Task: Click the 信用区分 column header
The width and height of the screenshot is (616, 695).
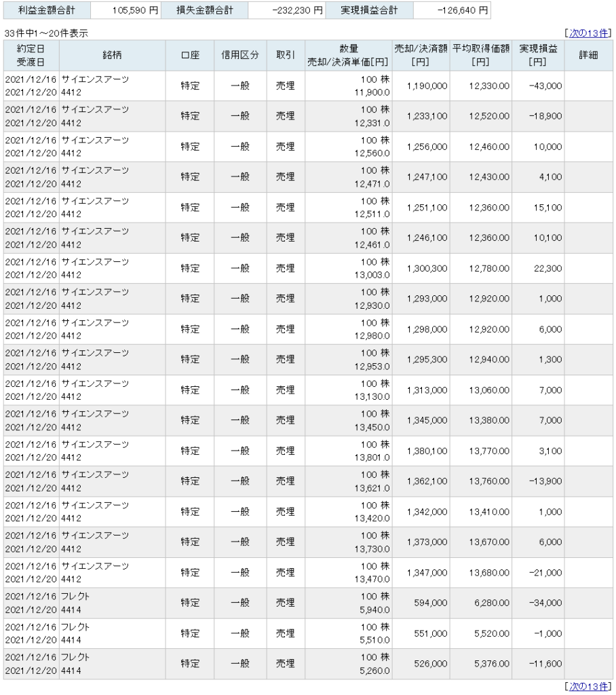Action: tap(240, 56)
